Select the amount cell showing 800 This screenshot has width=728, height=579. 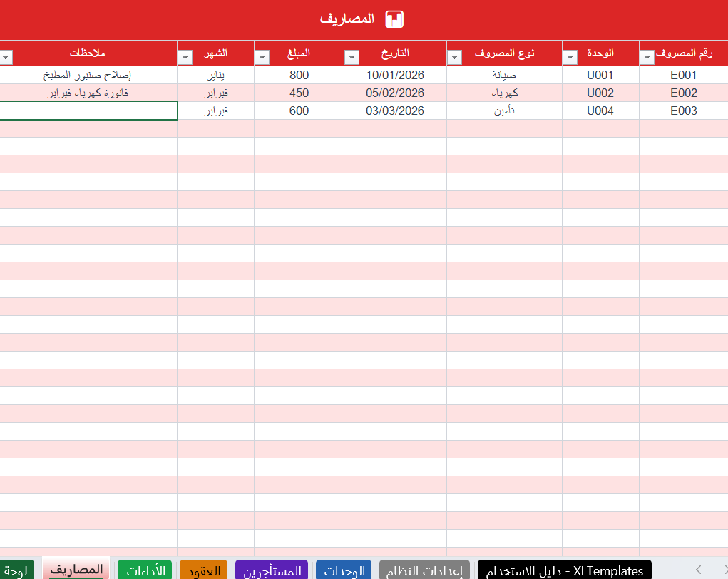point(299,75)
